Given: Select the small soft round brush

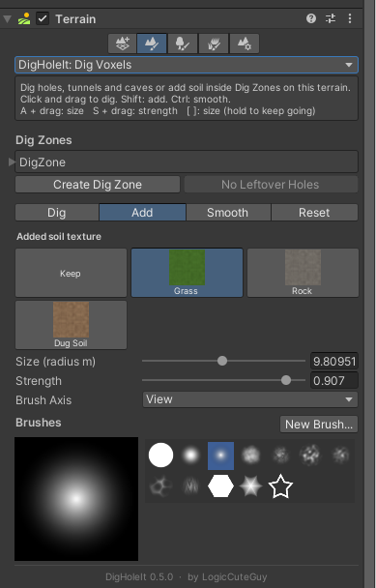Looking at the screenshot, I should (x=190, y=456).
